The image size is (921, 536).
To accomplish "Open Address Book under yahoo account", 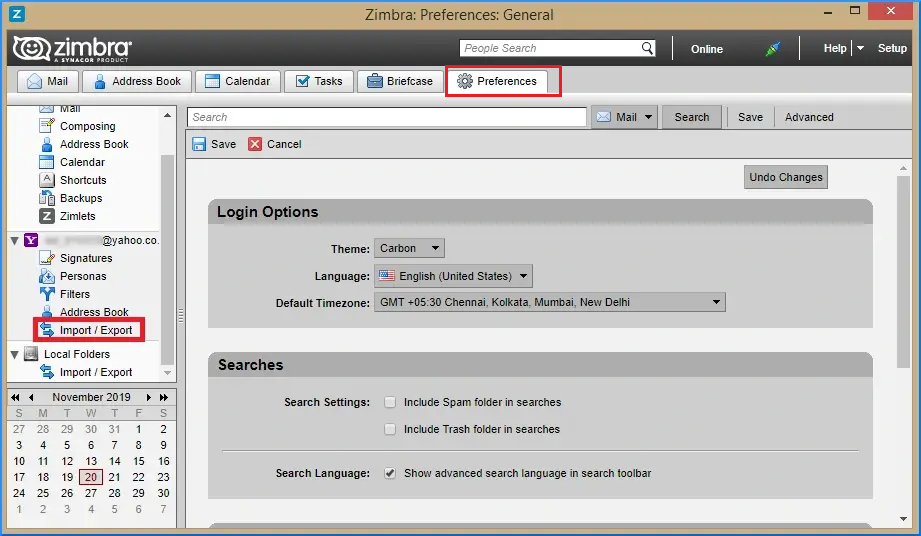I will 94,312.
